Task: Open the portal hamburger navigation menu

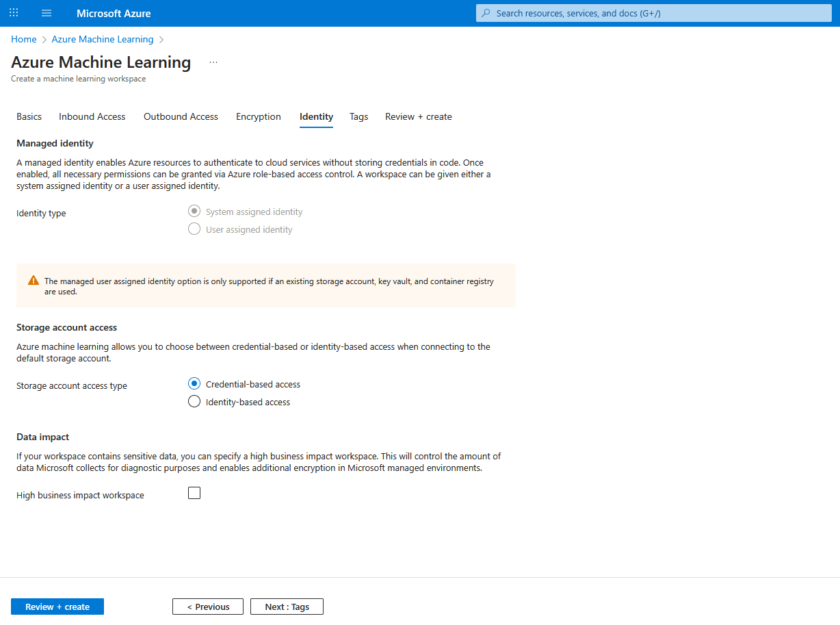Action: [46, 12]
